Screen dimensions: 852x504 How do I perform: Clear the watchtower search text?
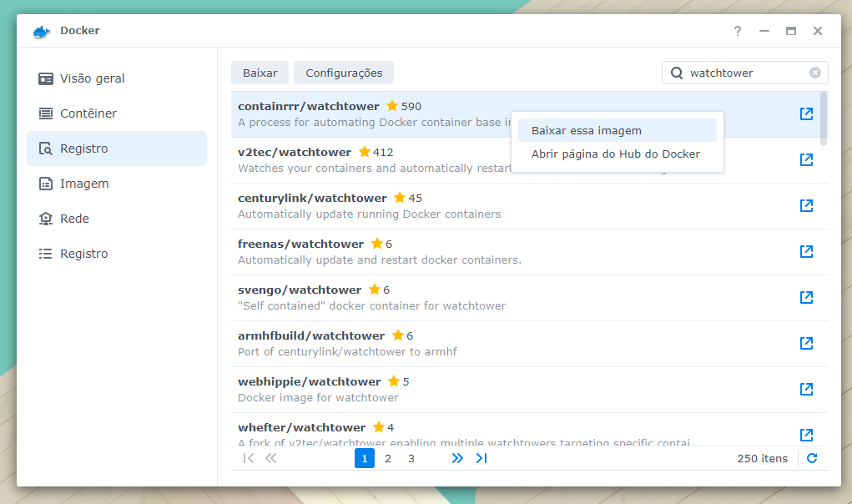(x=815, y=73)
